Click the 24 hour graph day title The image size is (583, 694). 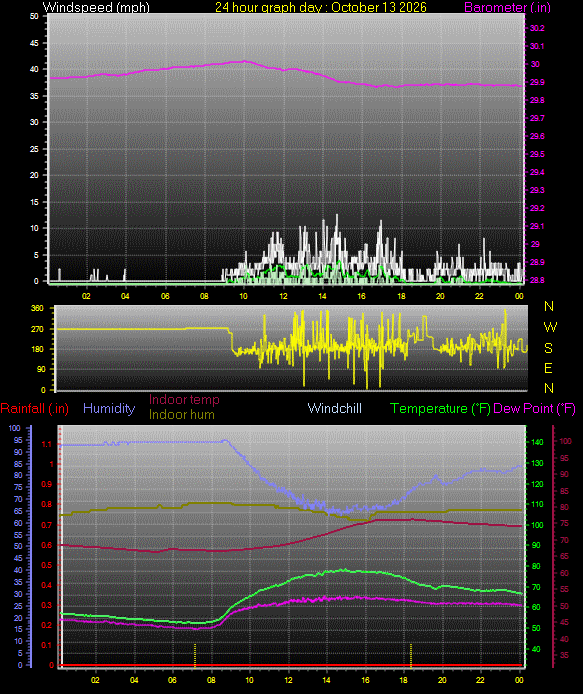pyautogui.click(x=320, y=8)
